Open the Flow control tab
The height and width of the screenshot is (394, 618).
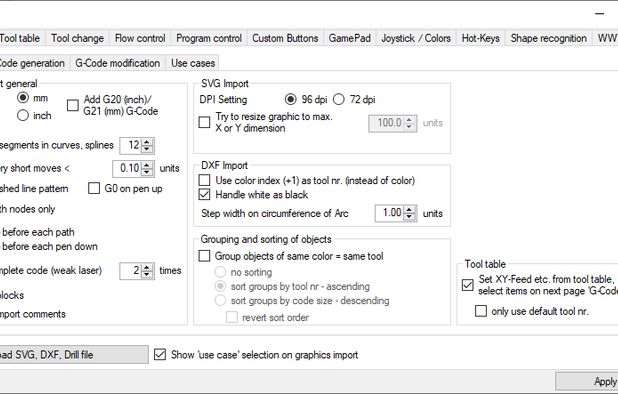pyautogui.click(x=140, y=38)
